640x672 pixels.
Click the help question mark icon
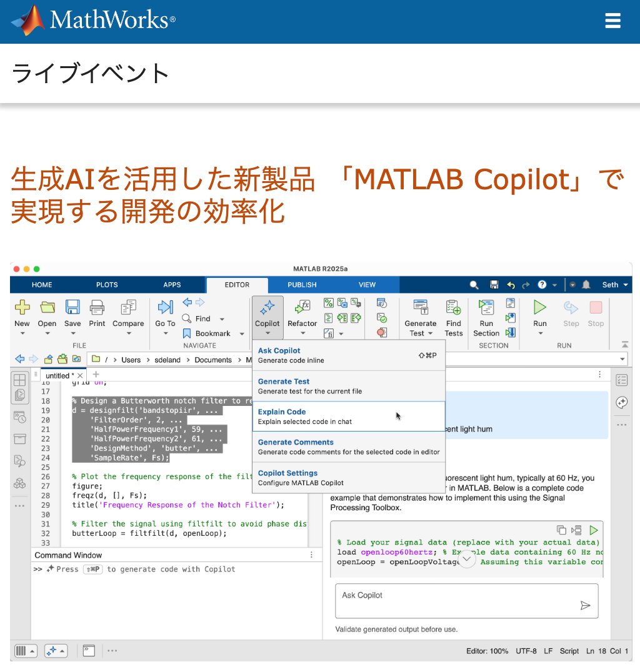(x=542, y=285)
